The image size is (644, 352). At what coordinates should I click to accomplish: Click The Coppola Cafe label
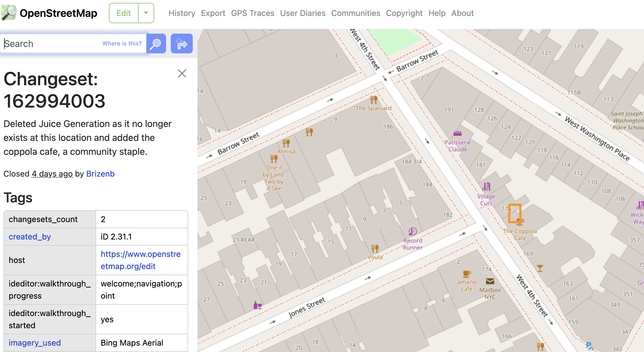pyautogui.click(x=520, y=235)
